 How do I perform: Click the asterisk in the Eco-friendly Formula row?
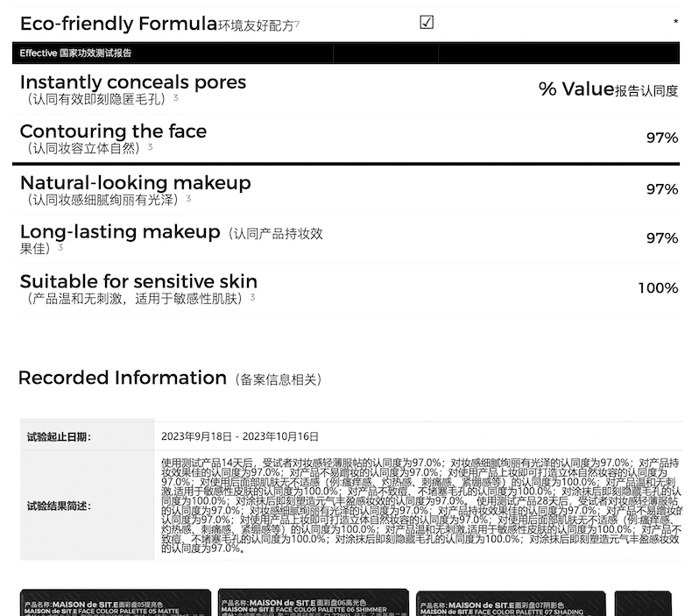click(x=675, y=23)
